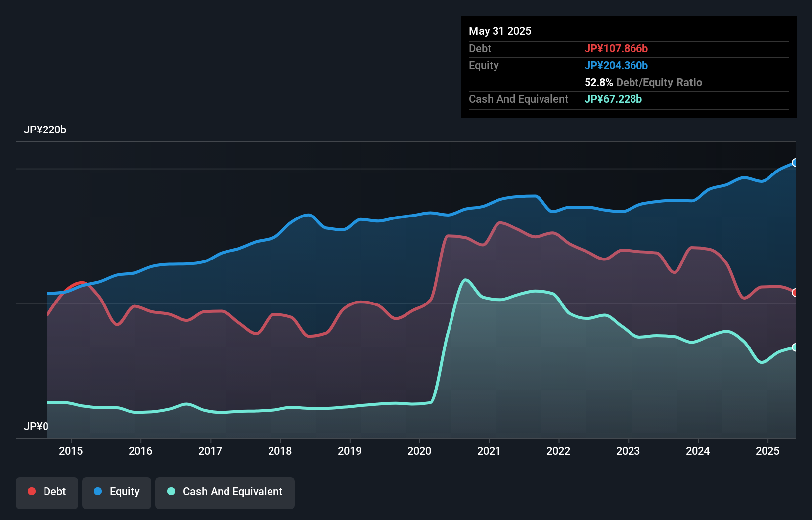812x520 pixels.
Task: Click the red Debt legend dot
Action: click(31, 491)
